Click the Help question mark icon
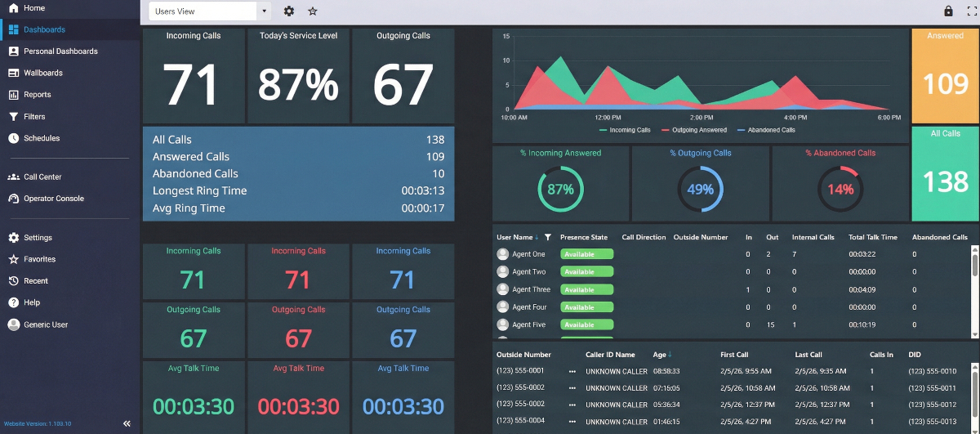The image size is (980, 434). (x=13, y=302)
